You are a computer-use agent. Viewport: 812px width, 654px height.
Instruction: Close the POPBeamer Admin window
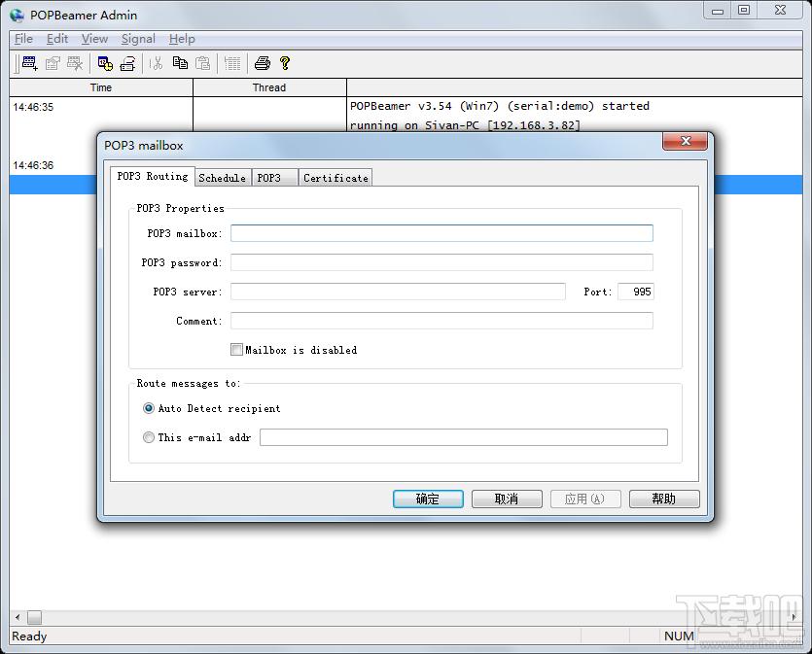pos(781,11)
